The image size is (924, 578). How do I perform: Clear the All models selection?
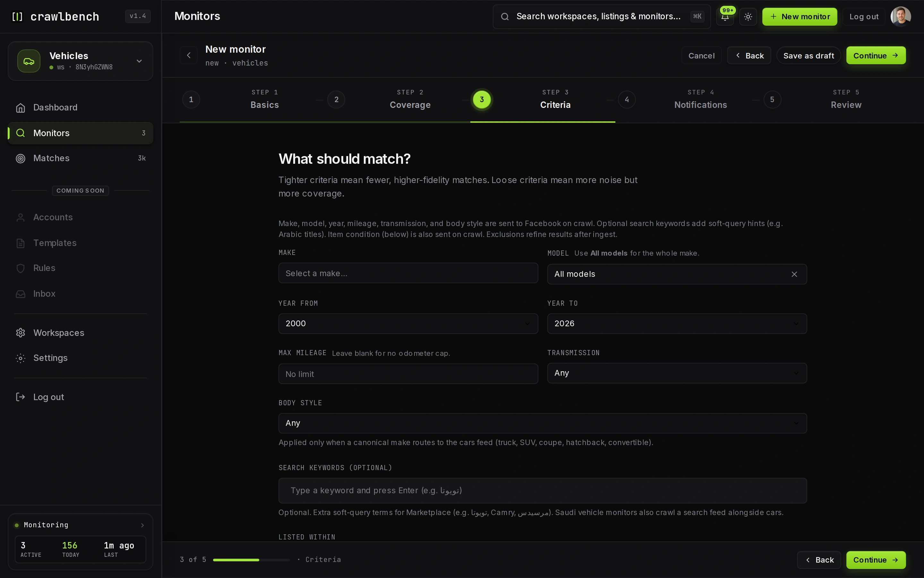pos(794,274)
